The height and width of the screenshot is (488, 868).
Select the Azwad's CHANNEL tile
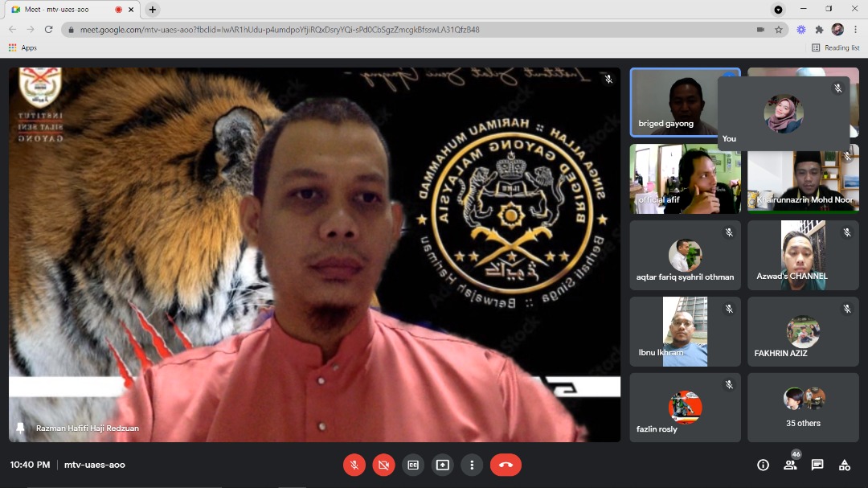[x=803, y=256]
